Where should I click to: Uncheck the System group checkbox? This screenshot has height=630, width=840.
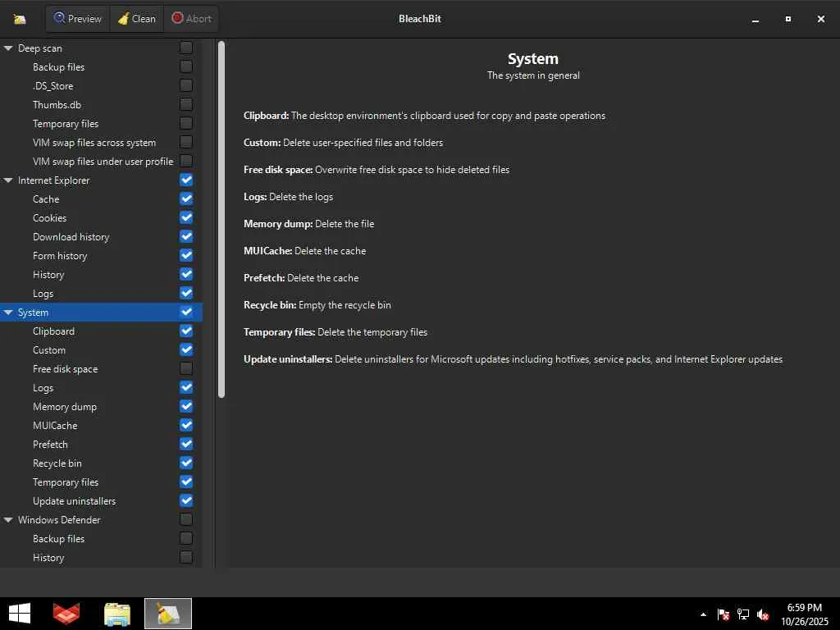point(186,312)
